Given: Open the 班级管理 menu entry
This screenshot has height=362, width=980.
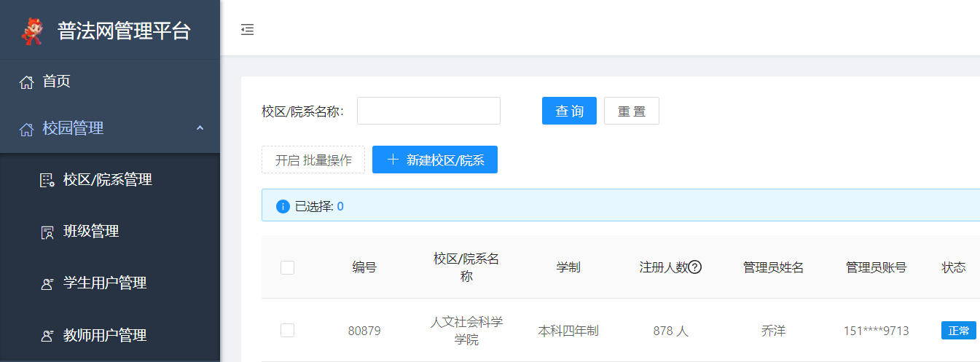Looking at the screenshot, I should click(91, 232).
